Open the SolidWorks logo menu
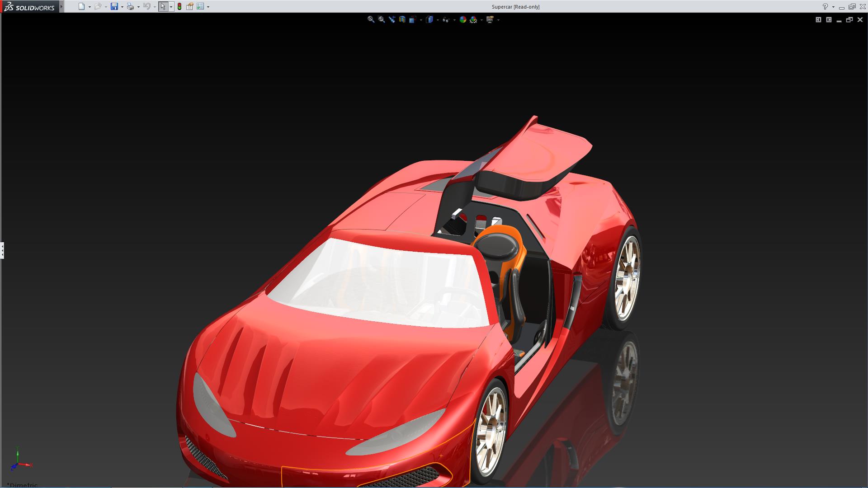868x488 pixels. [29, 7]
